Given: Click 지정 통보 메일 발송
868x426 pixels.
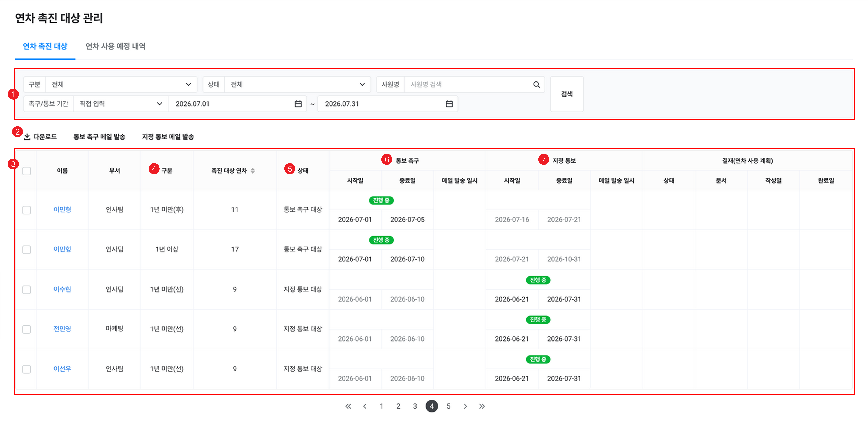Looking at the screenshot, I should 168,137.
